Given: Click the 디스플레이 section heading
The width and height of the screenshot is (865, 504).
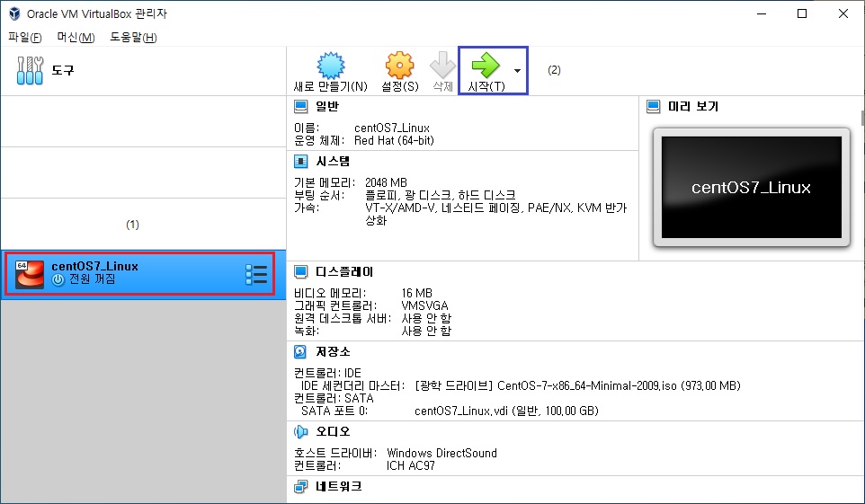Looking at the screenshot, I should point(344,272).
